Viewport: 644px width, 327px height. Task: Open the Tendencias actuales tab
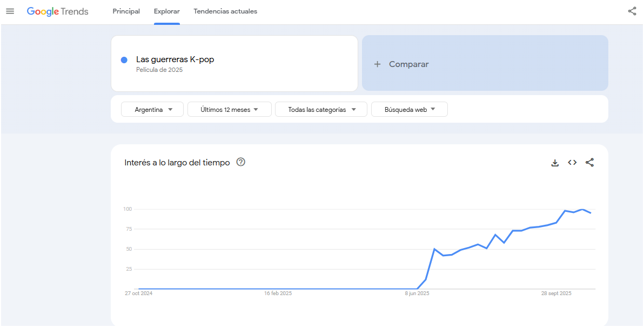pyautogui.click(x=225, y=11)
